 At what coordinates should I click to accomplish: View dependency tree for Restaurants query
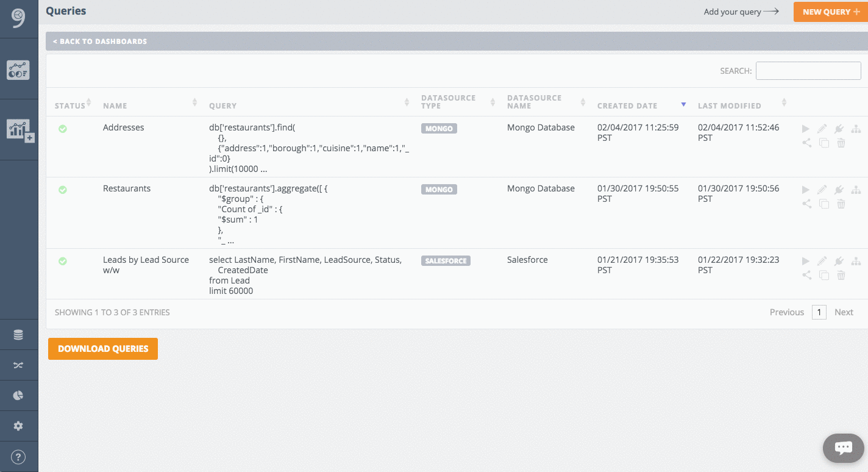click(856, 190)
